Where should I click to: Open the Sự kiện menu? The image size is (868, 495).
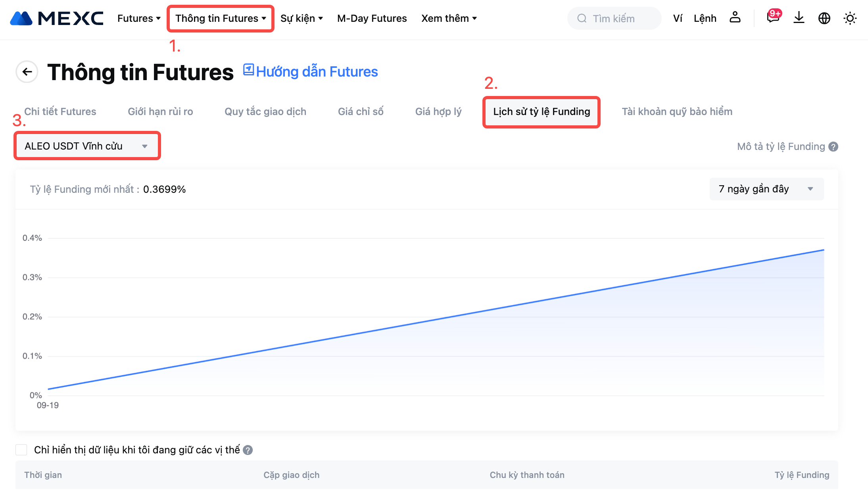pyautogui.click(x=301, y=18)
